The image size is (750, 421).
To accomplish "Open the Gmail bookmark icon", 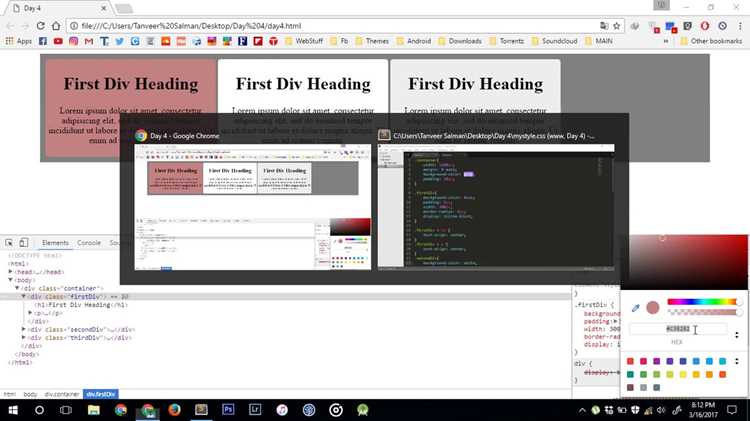I will pyautogui.click(x=88, y=41).
